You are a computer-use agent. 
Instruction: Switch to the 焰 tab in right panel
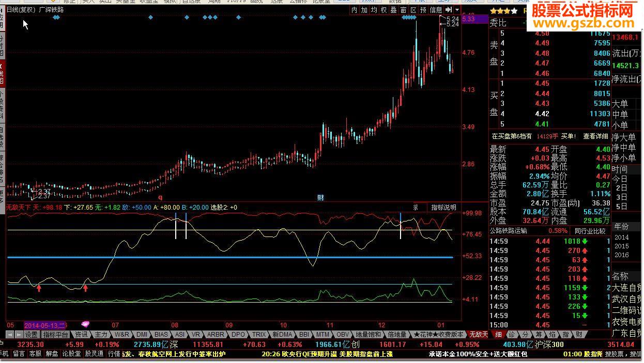(552, 335)
